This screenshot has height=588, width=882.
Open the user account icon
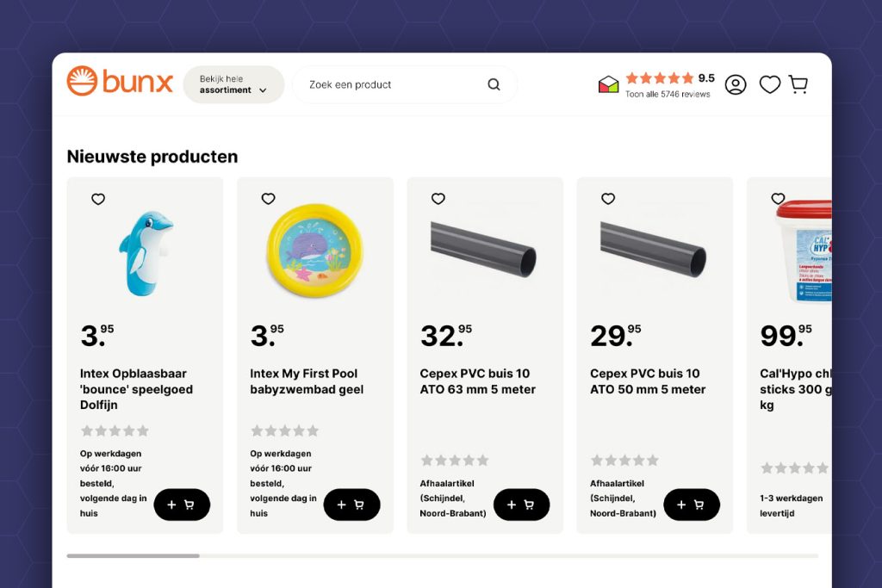point(736,84)
